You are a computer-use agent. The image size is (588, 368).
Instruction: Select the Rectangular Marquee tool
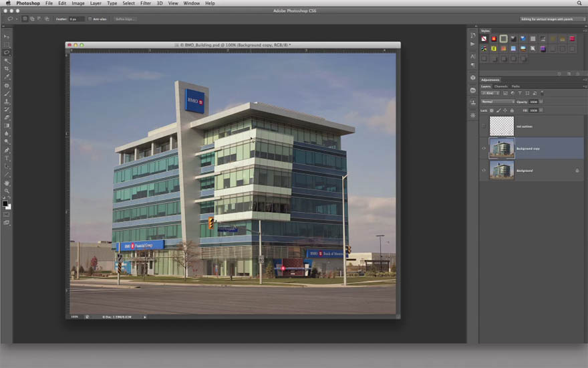[x=7, y=45]
